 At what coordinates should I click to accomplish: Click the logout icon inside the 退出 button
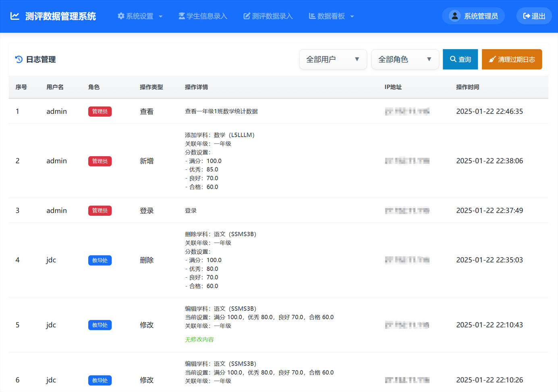pos(526,16)
